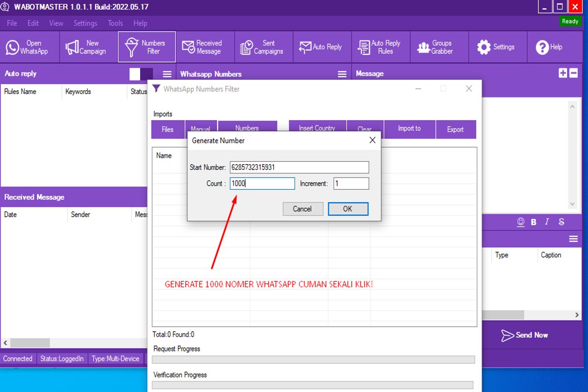
Task: Click the Status column header in Auto reply
Action: pos(138,92)
